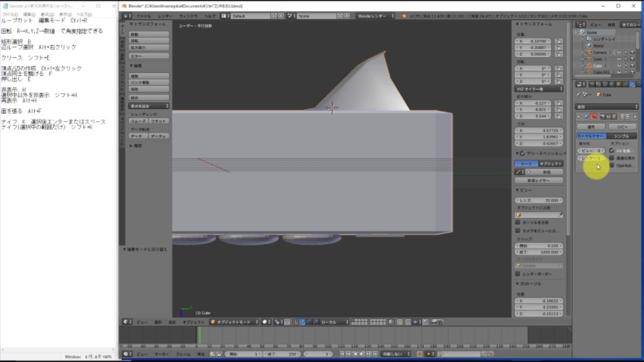Enable the カーソルを注視 checkbox
Image resolution: width=644 pixels, height=362 pixels.
point(518,222)
